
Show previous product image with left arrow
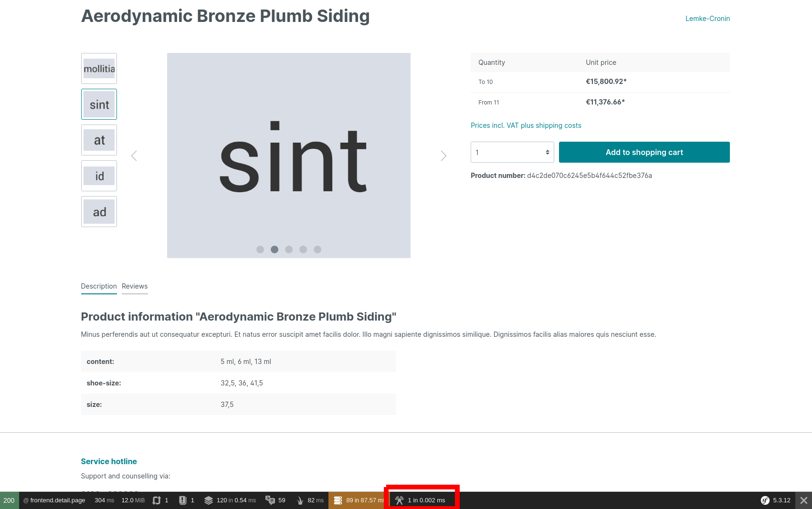(134, 156)
